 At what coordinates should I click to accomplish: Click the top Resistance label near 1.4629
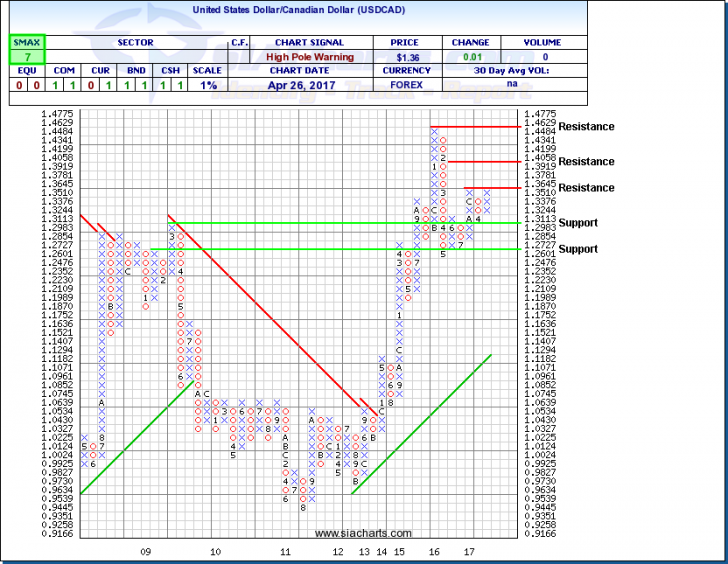(586, 127)
